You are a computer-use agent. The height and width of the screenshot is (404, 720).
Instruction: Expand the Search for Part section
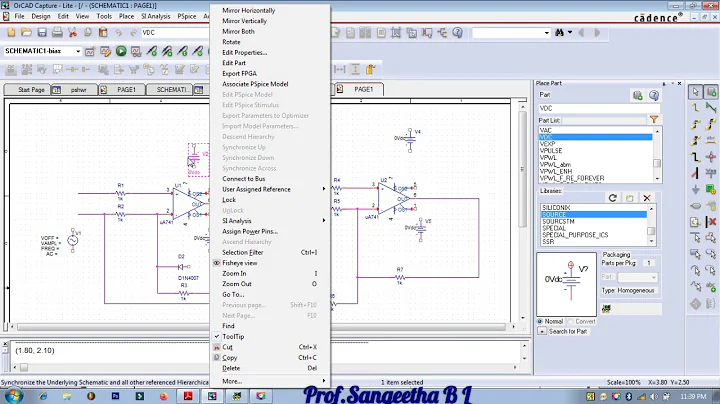[542, 331]
